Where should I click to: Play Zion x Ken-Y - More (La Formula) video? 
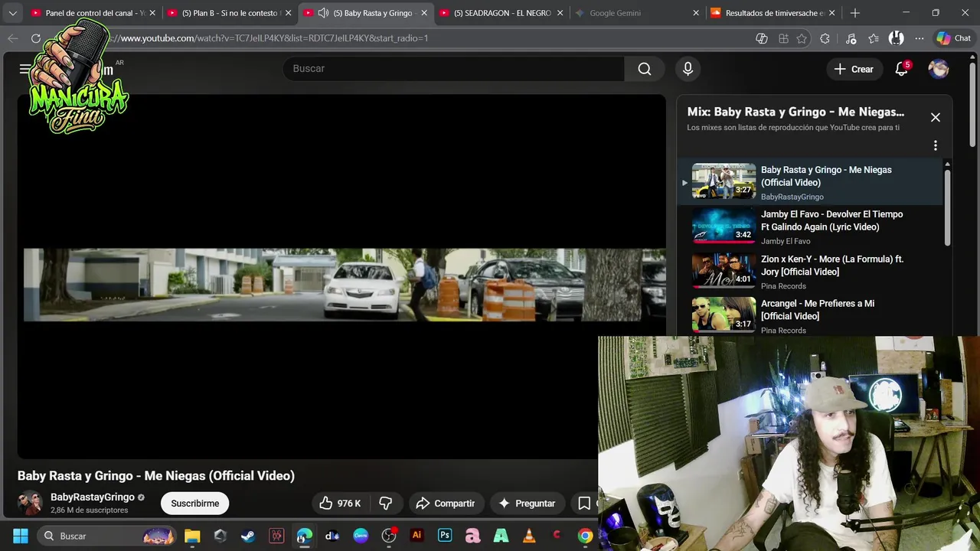(x=810, y=272)
